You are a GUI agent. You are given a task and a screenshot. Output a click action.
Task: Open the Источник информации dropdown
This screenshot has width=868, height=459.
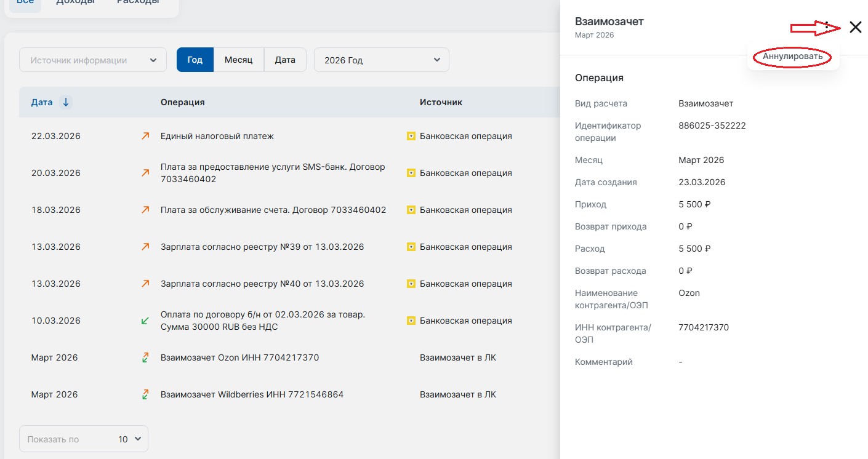click(93, 60)
